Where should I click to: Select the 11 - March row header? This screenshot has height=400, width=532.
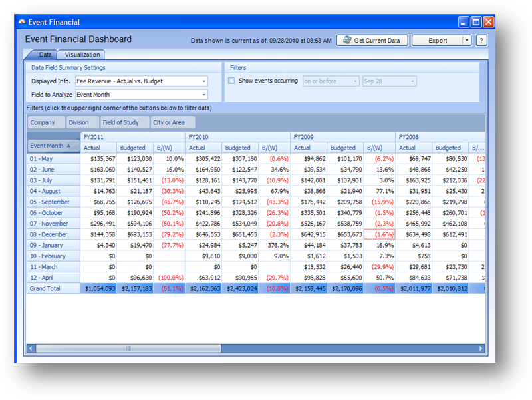pyautogui.click(x=53, y=267)
